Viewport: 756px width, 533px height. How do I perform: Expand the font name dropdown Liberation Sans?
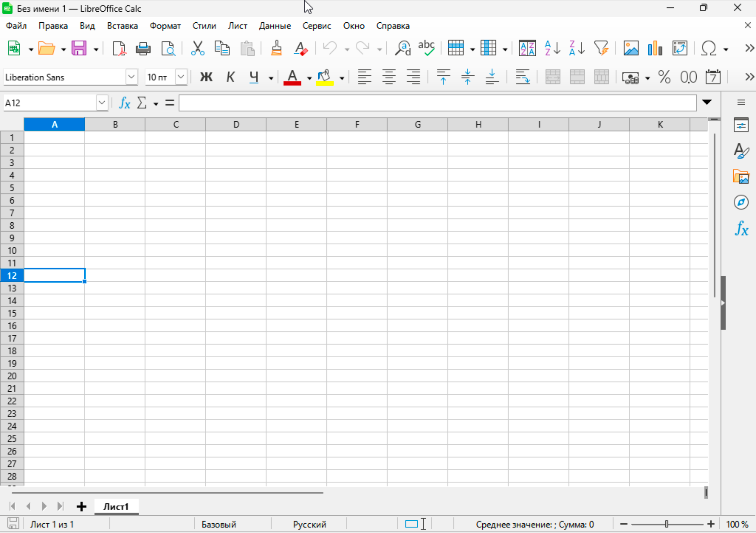[130, 77]
